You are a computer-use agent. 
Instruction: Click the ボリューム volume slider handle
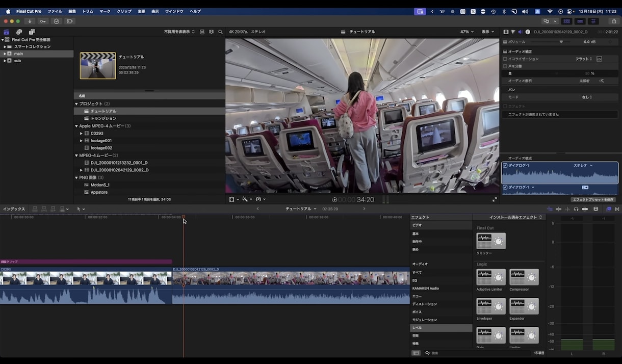click(x=561, y=42)
